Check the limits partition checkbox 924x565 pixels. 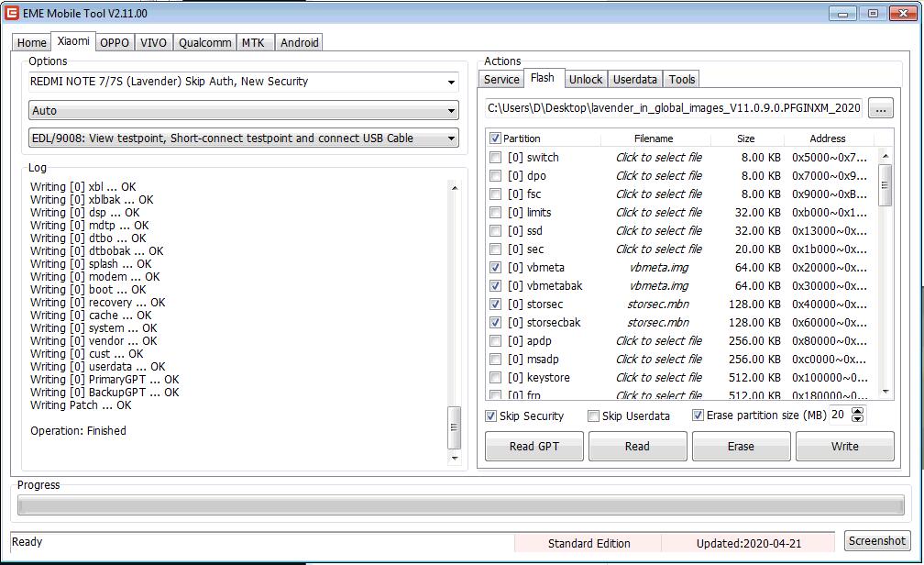tap(496, 212)
